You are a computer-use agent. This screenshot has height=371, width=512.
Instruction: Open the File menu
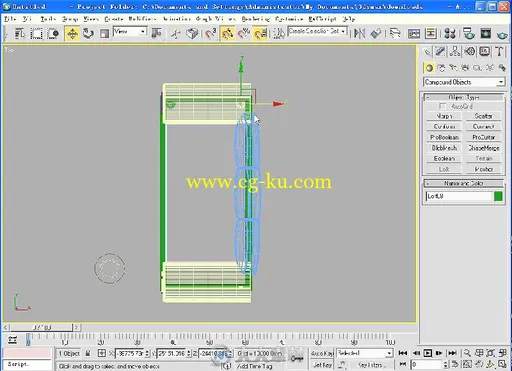[x=10, y=19]
